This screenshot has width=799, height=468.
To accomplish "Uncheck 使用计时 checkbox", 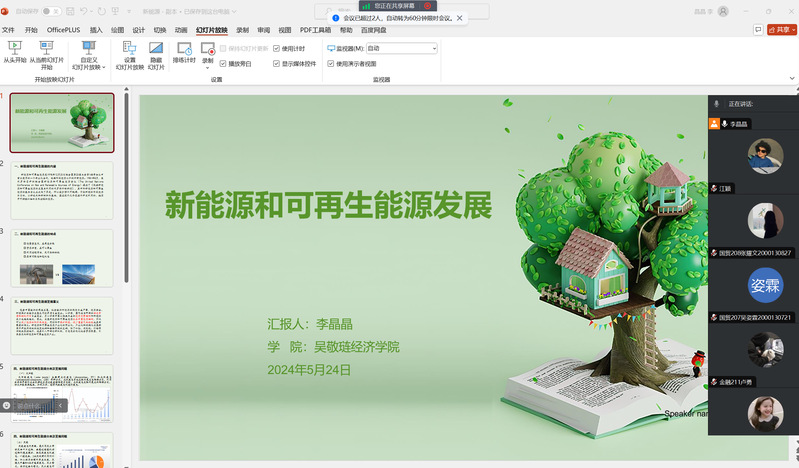I will tap(277, 48).
